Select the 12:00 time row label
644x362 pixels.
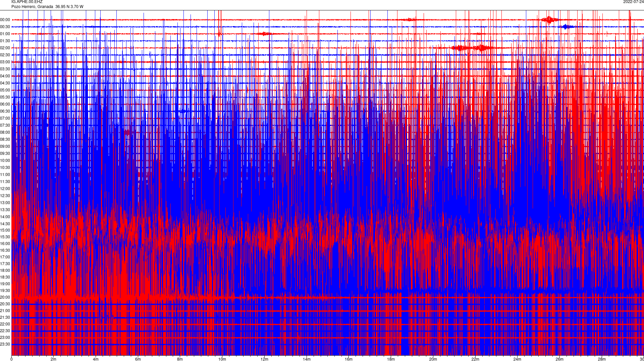(x=5, y=189)
